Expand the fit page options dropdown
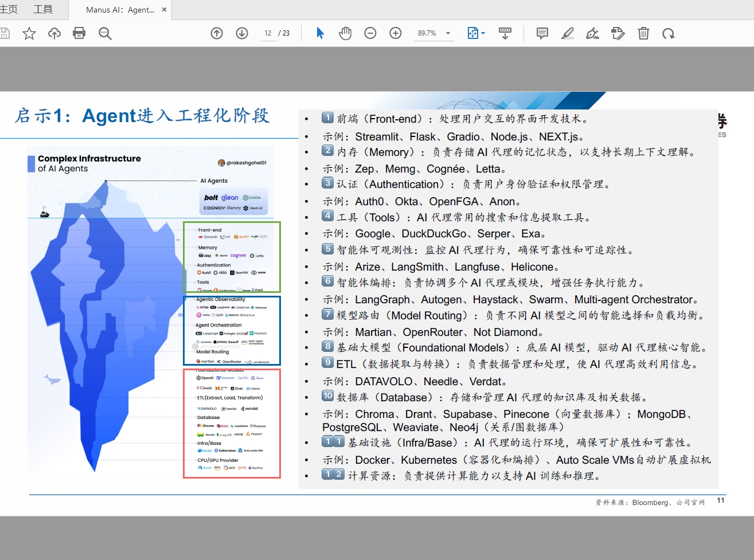The width and height of the screenshot is (754, 560). (x=483, y=33)
